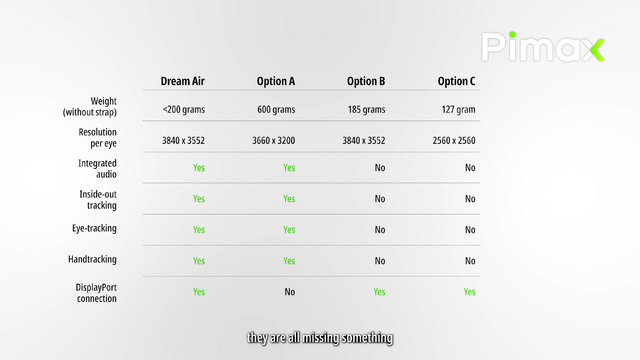Click the Option C column header
The height and width of the screenshot is (360, 640).
456,81
